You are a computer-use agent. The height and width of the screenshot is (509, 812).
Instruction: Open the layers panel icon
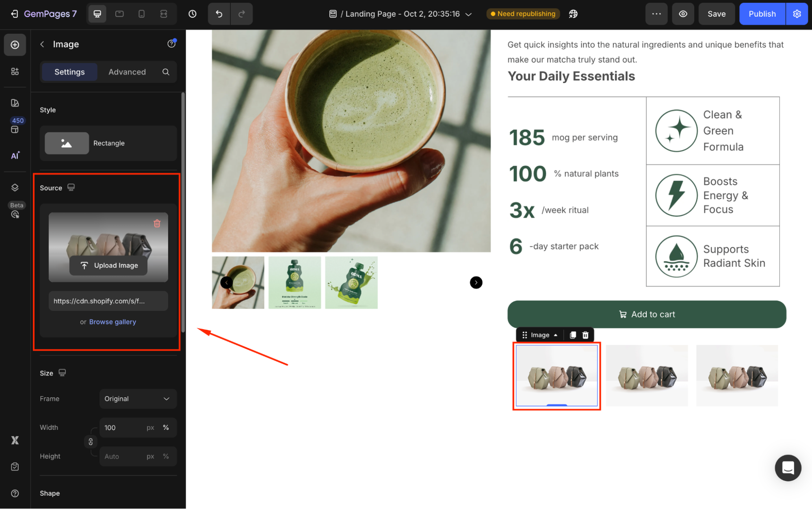(x=15, y=187)
